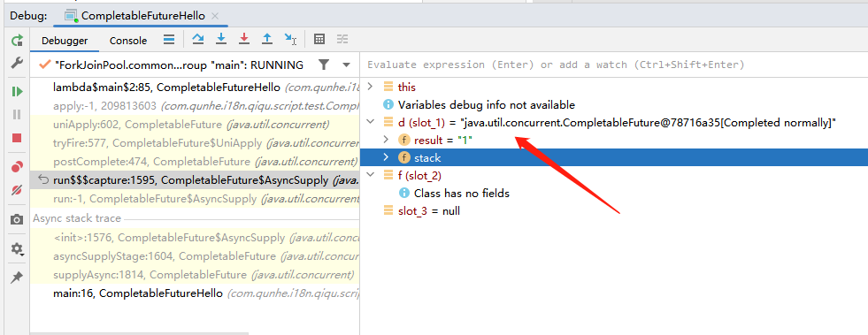The image size is (868, 335).
Task: Select the <init>:1576 async frame
Action: click(x=195, y=238)
